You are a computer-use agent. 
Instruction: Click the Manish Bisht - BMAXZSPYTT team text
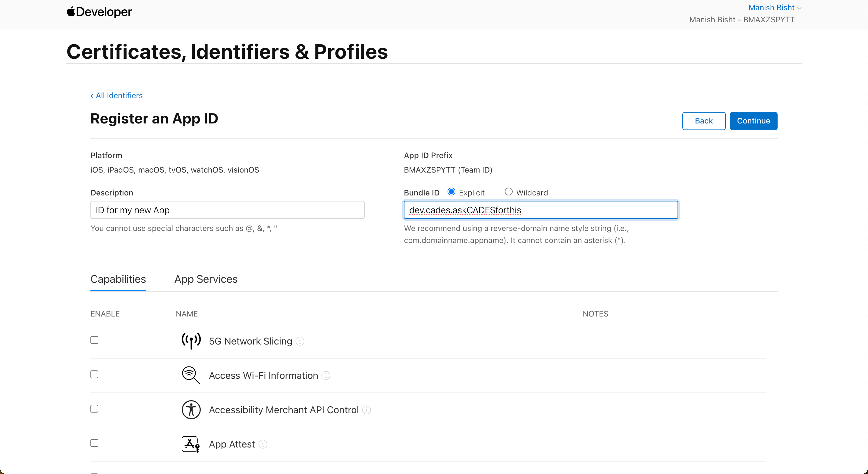(742, 20)
